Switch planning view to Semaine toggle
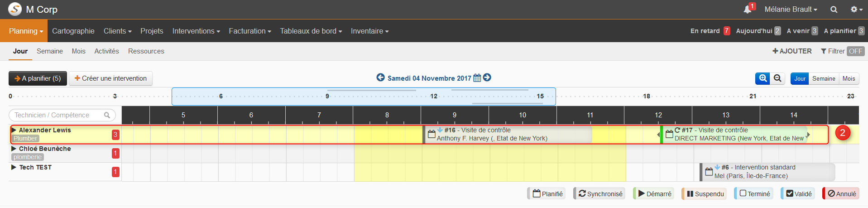The width and height of the screenshot is (868, 208). pyautogui.click(x=824, y=78)
